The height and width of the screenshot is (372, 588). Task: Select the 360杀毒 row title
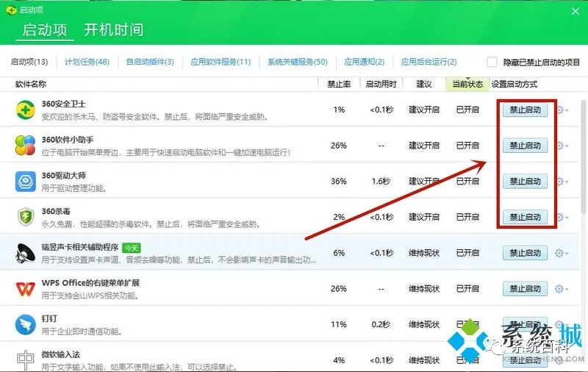[56, 211]
